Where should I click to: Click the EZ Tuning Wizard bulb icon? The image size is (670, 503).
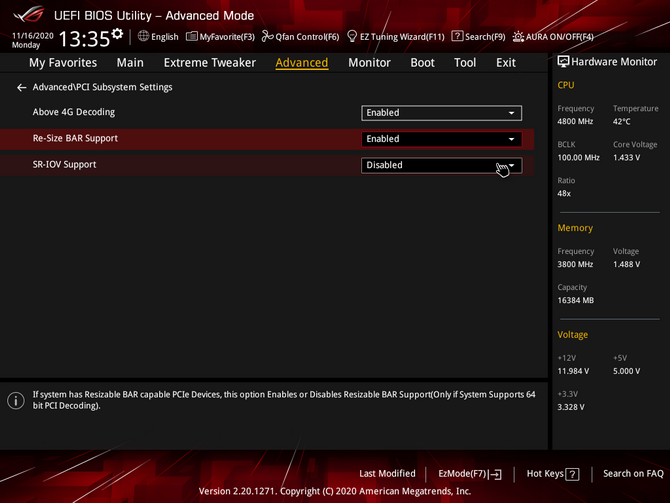click(352, 36)
